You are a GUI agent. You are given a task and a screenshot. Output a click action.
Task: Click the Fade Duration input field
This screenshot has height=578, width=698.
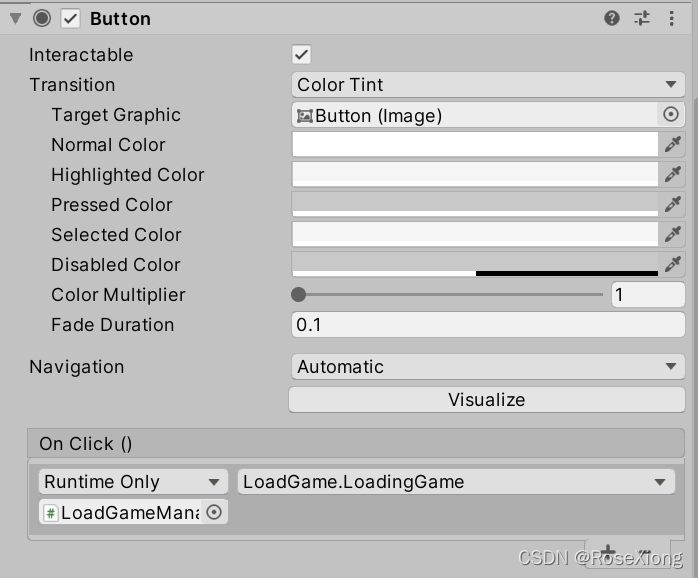coord(488,325)
